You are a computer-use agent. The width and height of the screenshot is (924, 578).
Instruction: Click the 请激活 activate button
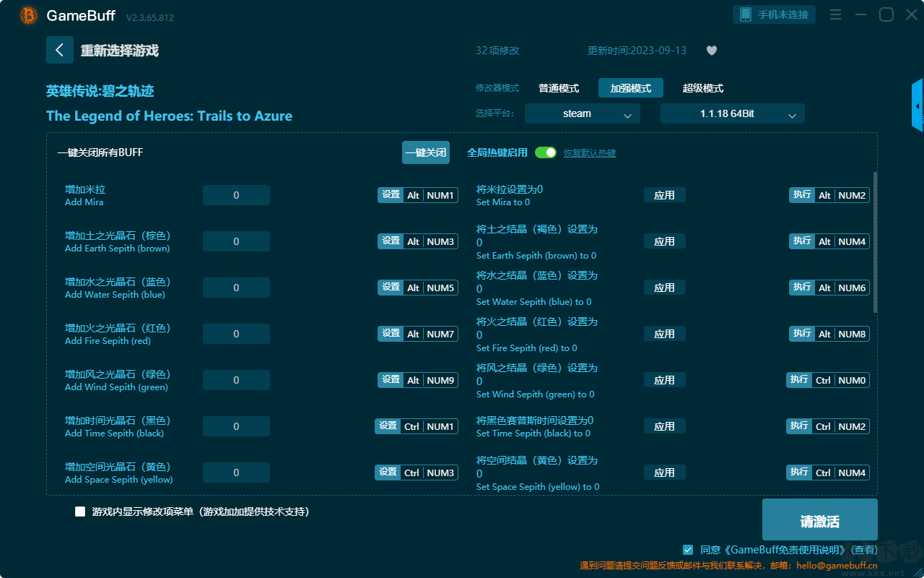click(x=820, y=519)
